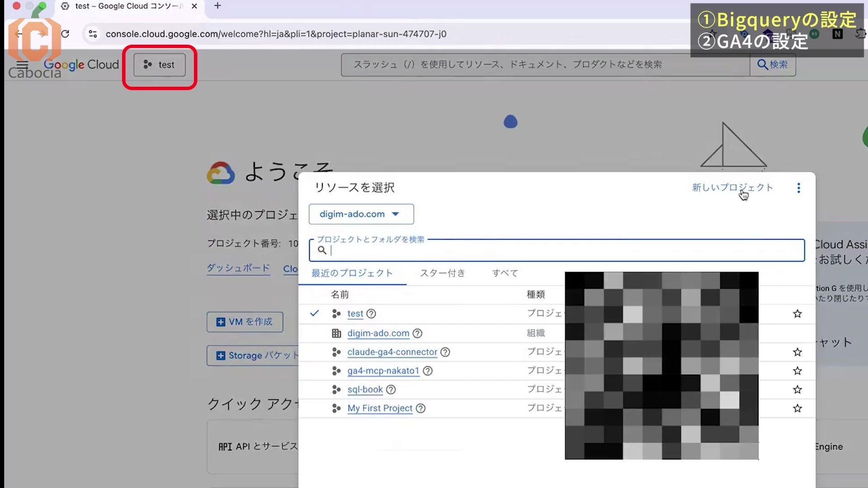Screen dimensions: 868x488
Task: Select the test project link
Action: coord(355,314)
